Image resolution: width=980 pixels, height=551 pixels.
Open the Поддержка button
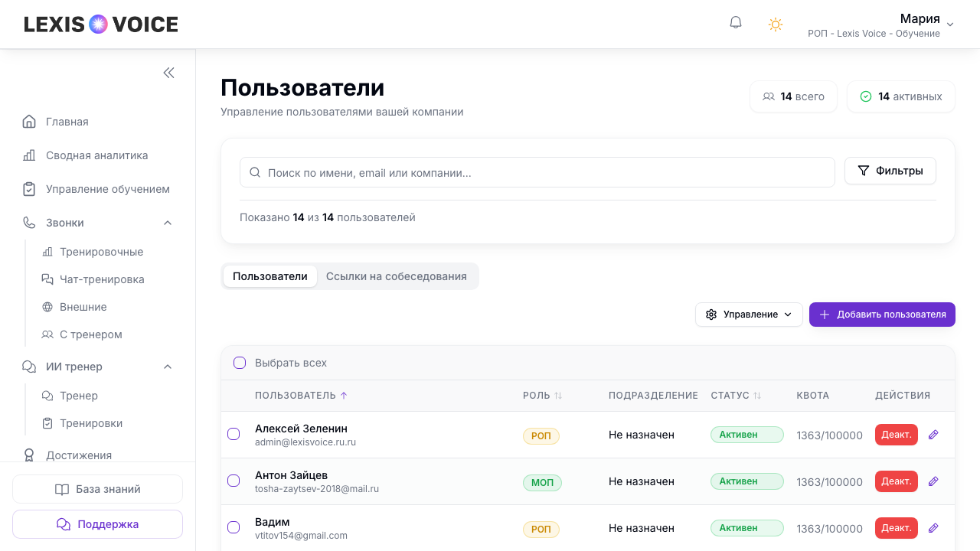(97, 524)
